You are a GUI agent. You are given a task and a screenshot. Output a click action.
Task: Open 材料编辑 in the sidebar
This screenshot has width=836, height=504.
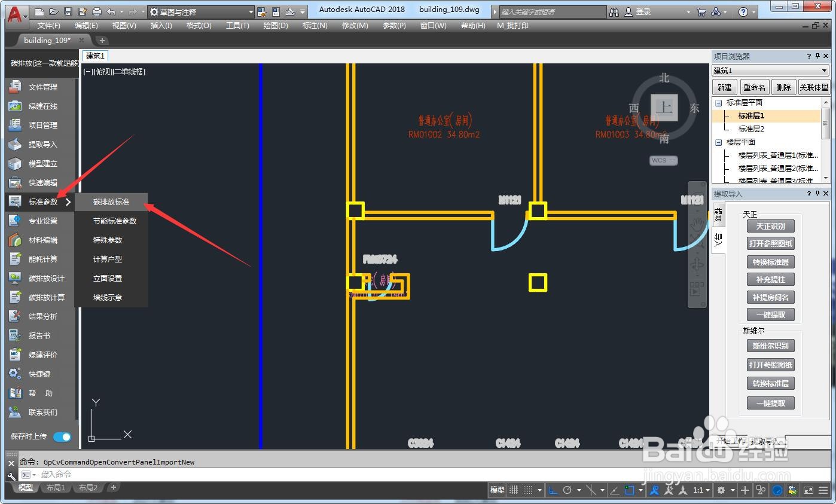click(x=39, y=240)
